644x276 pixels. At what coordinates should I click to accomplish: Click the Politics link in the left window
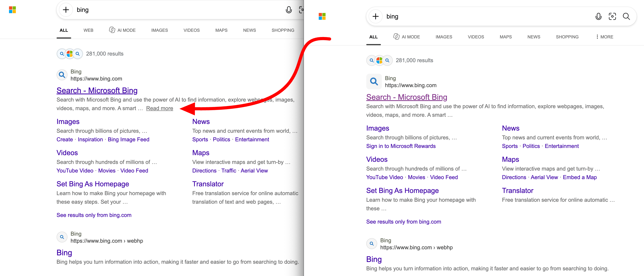[x=221, y=139]
